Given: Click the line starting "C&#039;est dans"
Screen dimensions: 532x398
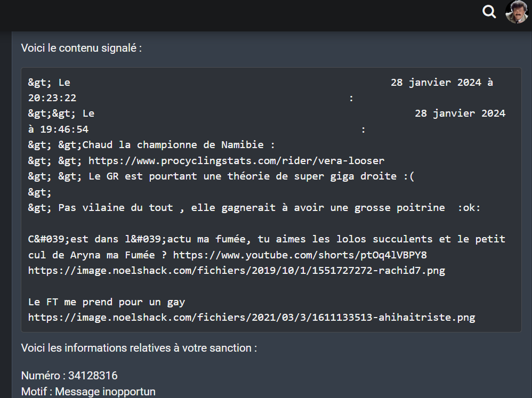Looking at the screenshot, I should click(267, 239).
